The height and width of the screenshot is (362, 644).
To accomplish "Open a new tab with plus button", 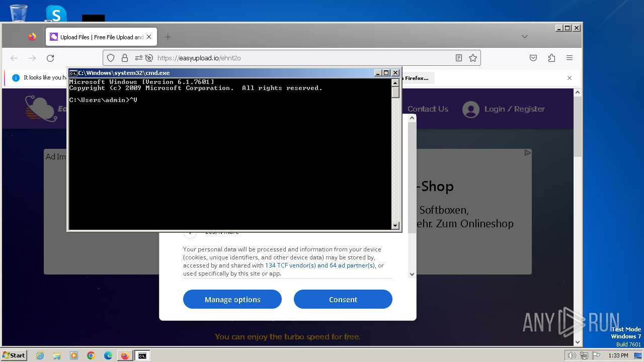I will [168, 37].
